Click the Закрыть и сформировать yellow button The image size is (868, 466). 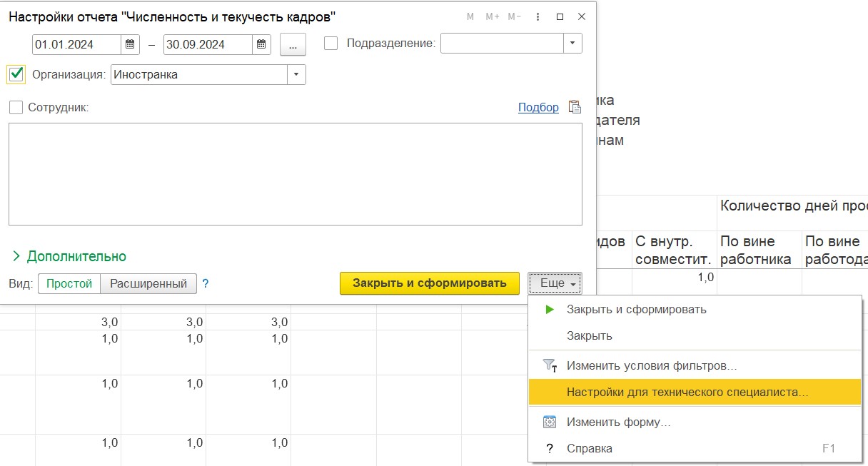(x=429, y=283)
